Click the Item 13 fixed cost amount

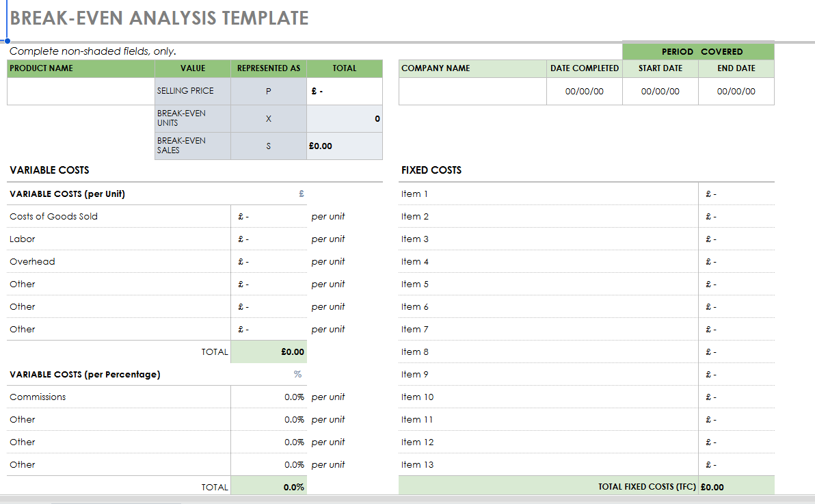[x=736, y=464]
